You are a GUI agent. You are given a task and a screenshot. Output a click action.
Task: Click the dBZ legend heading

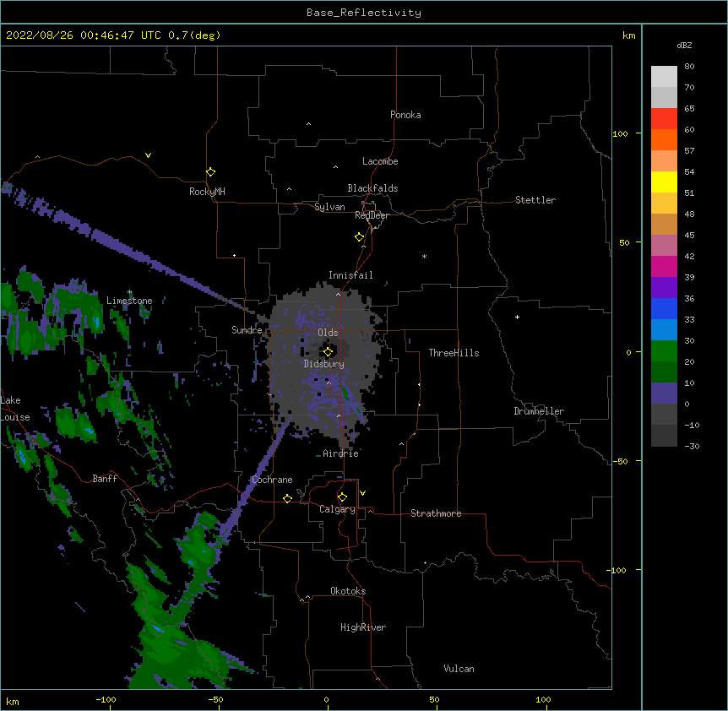point(684,45)
